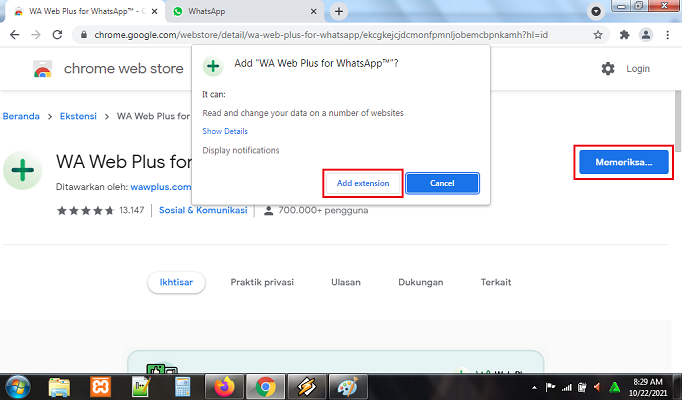
Task: Open Chrome's three-dot menu
Action: (668, 35)
